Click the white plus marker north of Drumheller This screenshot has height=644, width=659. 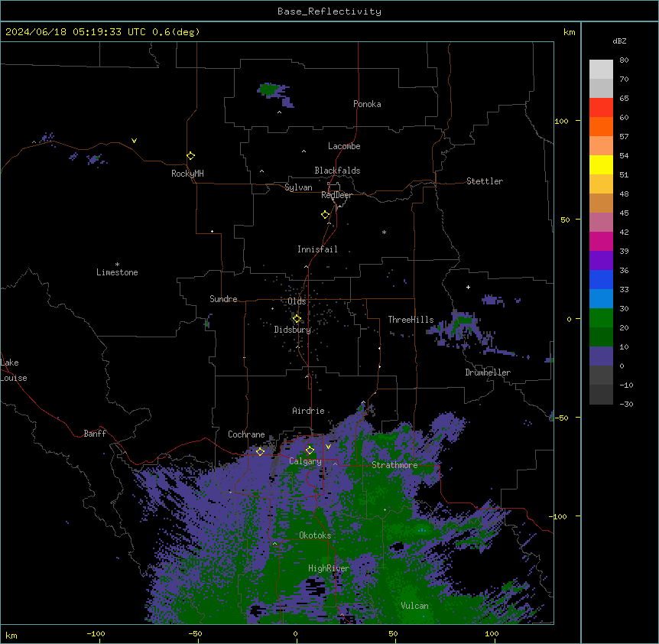click(x=468, y=287)
